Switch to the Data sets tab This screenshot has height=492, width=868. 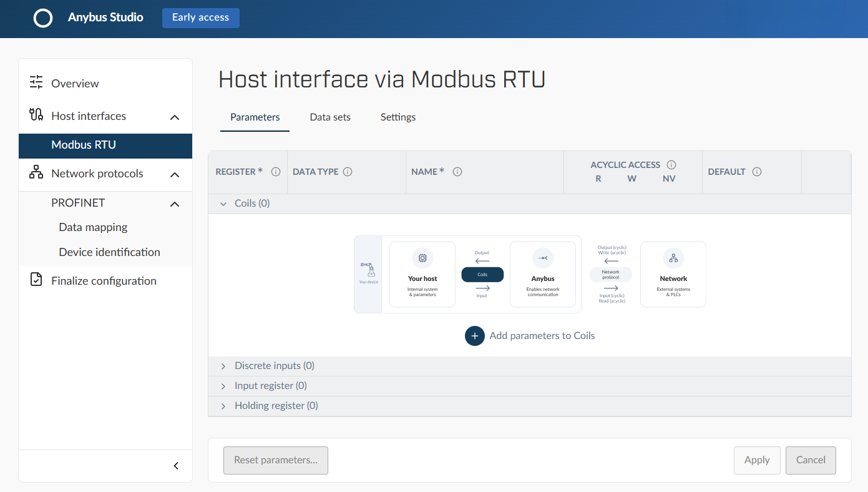[x=330, y=117]
